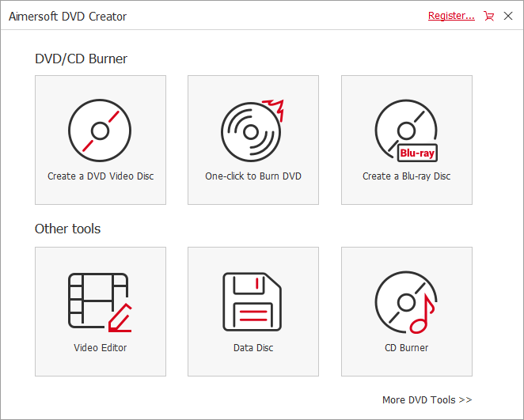Close the Aimersoft DVD Creator window
Viewport: 524px width, 420px height.
coord(508,16)
